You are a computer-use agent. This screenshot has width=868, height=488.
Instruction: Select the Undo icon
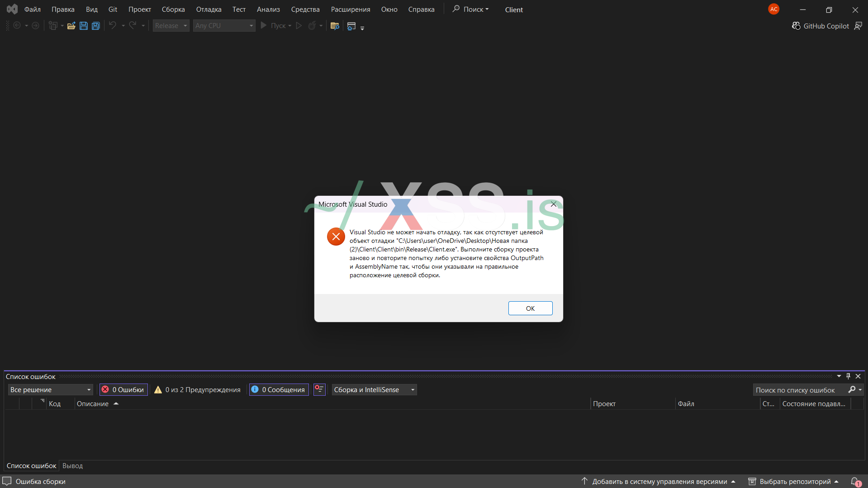(x=112, y=26)
